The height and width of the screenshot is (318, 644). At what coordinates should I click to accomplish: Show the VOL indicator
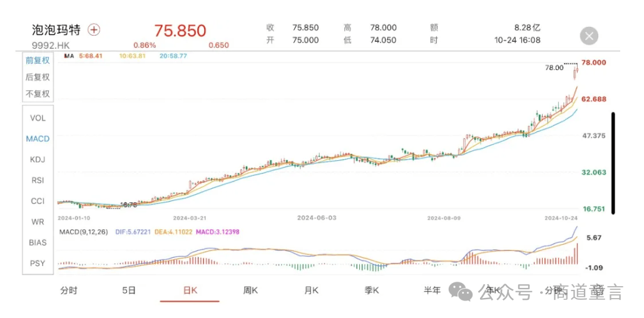38,118
